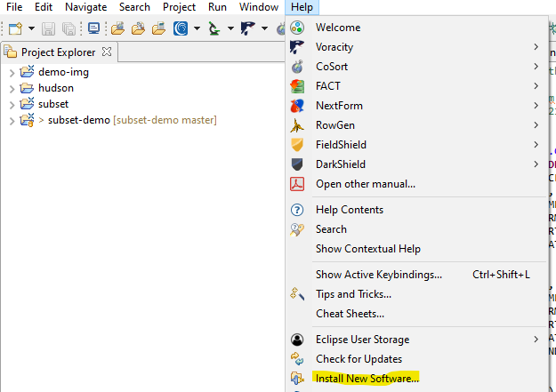Open the File menu

click(14, 7)
